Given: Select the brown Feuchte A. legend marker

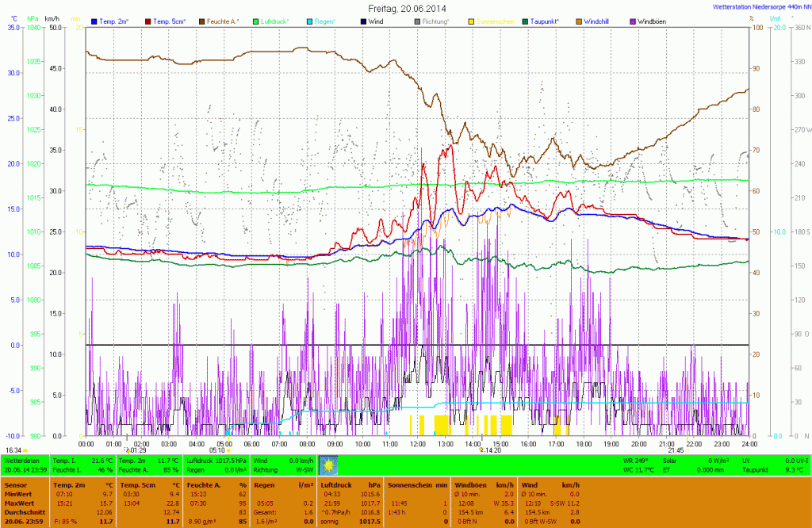Looking at the screenshot, I should 202,21.
